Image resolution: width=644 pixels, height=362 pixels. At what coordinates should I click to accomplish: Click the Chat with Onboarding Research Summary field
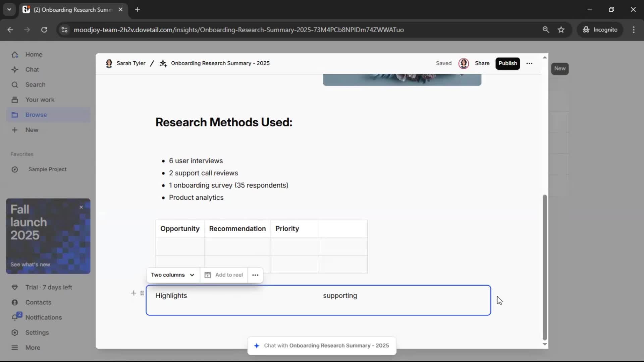[x=322, y=346]
